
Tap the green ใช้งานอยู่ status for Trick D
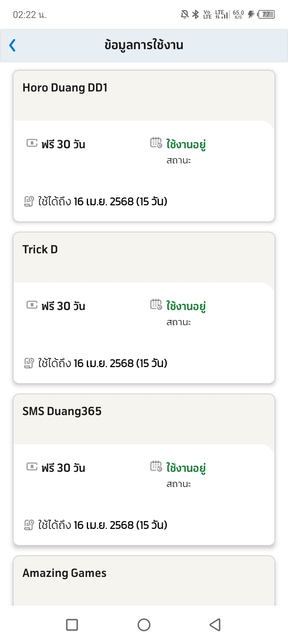tap(186, 306)
